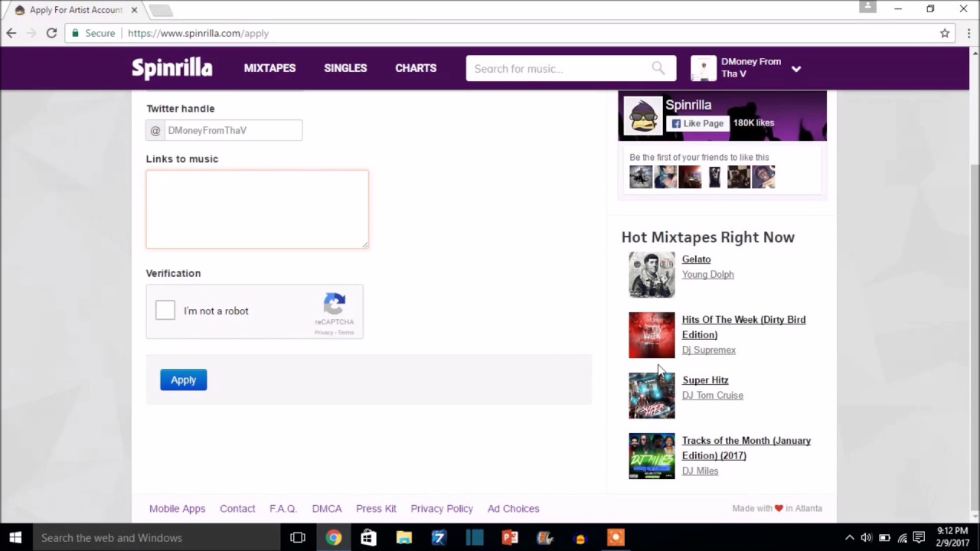980x551 pixels.
Task: Open the SINGLES menu
Action: 345,68
